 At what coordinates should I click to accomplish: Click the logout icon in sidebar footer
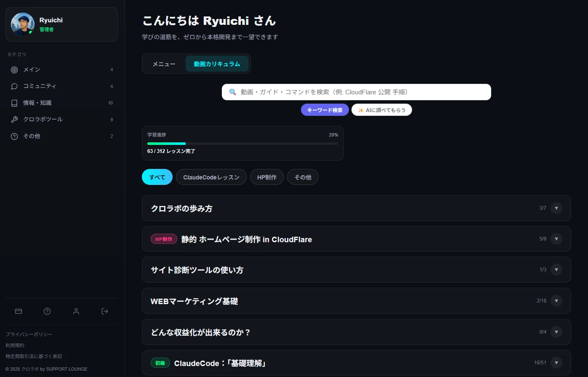105,311
